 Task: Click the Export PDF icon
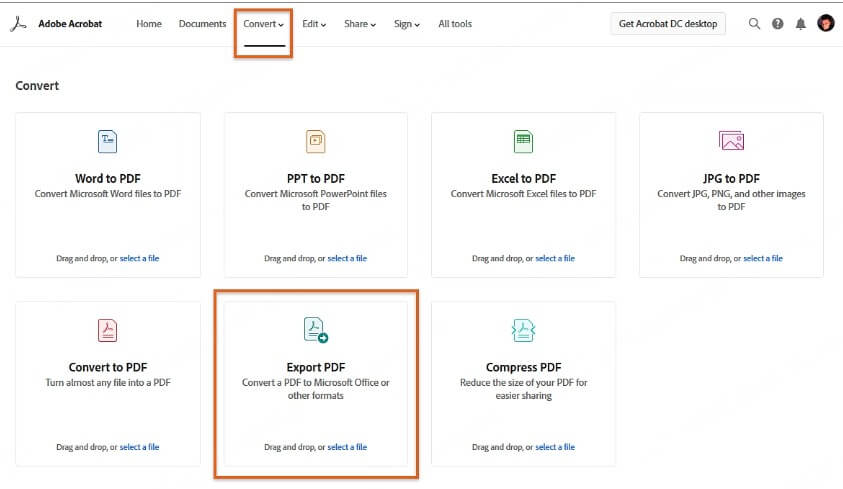click(x=316, y=329)
